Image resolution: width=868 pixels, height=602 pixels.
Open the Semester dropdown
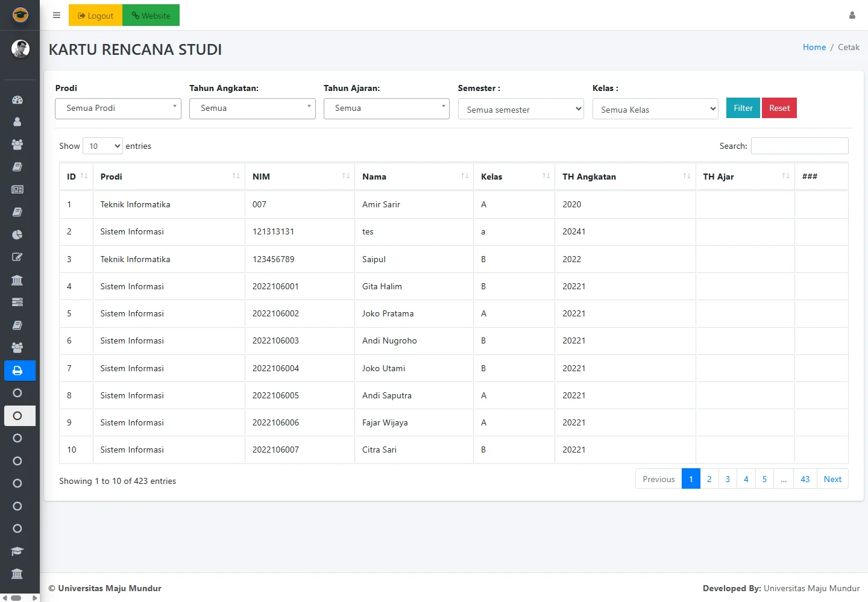pos(521,109)
